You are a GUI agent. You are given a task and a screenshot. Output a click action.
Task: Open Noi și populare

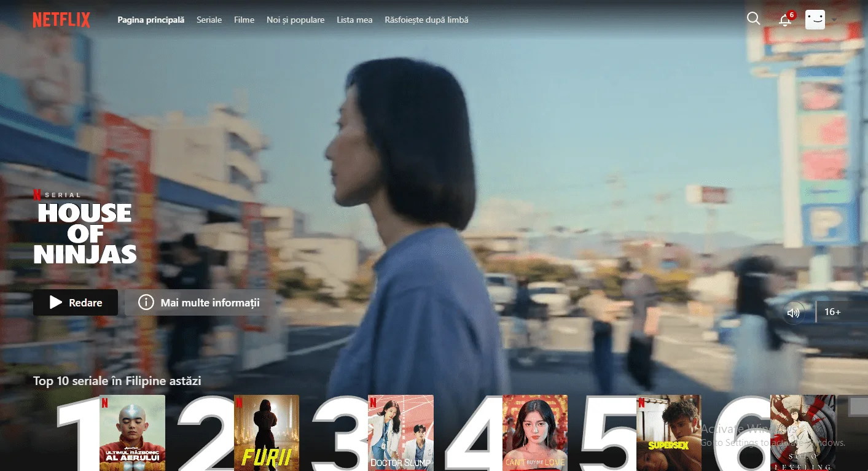click(x=295, y=20)
